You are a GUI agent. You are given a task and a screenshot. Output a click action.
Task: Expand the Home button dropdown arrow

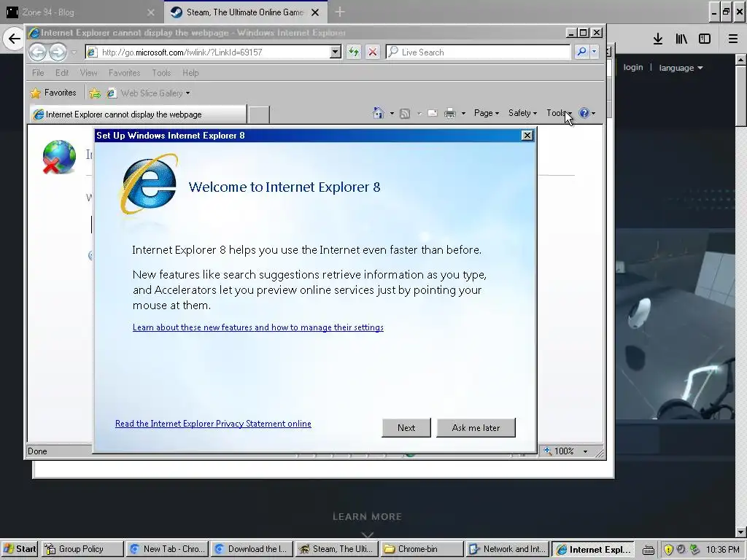392,113
